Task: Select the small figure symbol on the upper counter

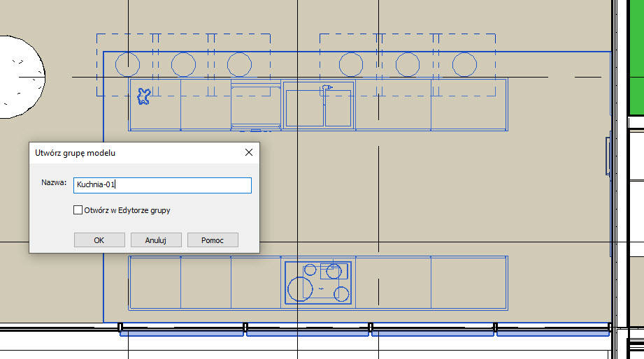Action: [144, 96]
